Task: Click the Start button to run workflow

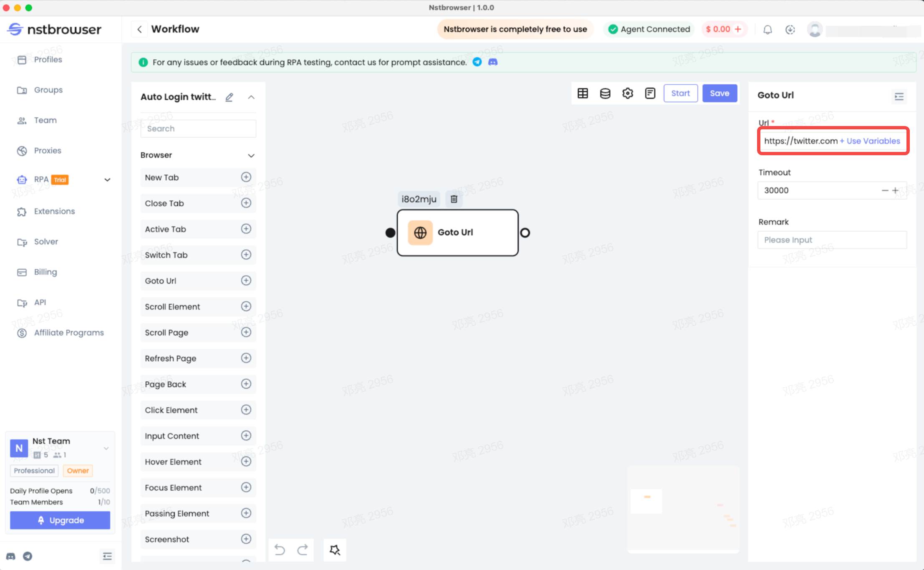Action: (680, 93)
